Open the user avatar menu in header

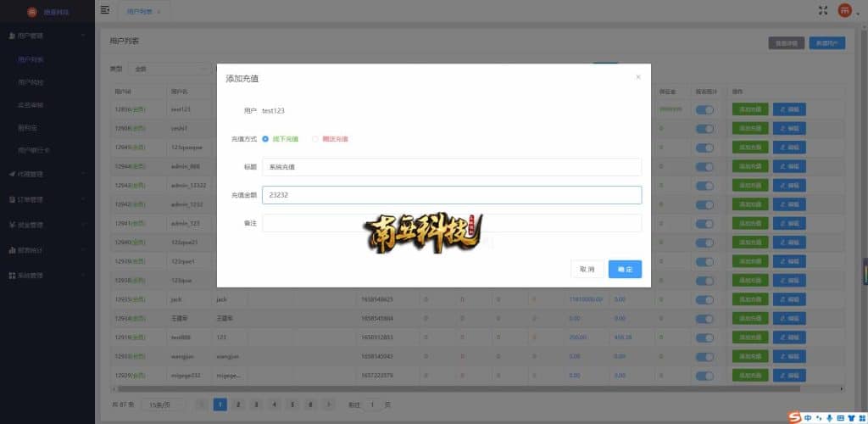(x=844, y=10)
